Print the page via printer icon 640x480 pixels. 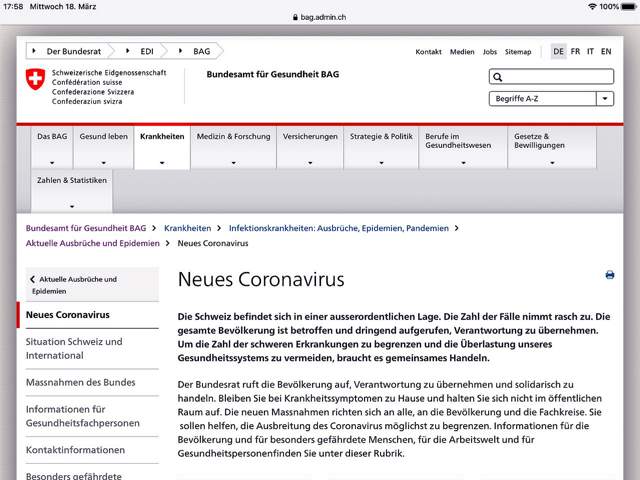610,275
